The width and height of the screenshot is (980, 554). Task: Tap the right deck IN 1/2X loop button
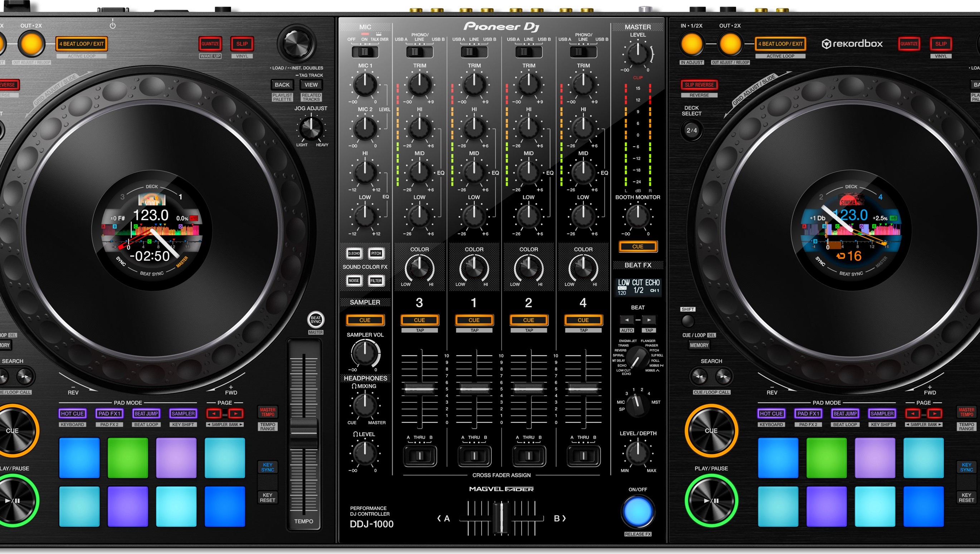click(692, 44)
